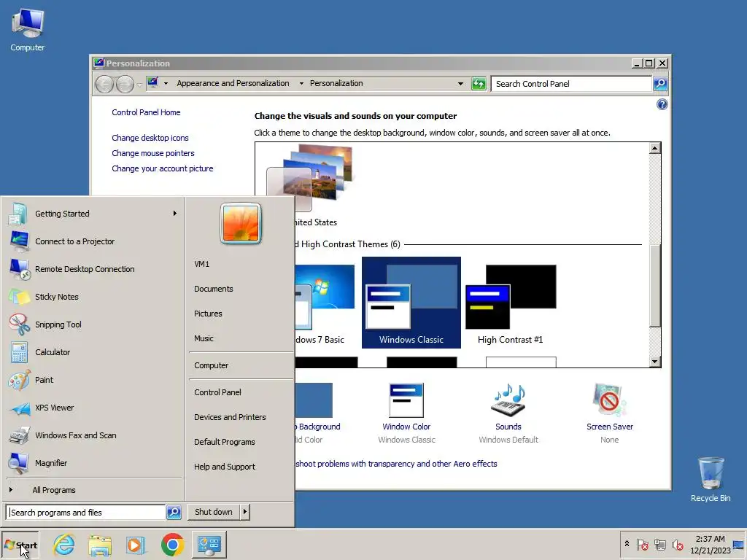The height and width of the screenshot is (560, 747).
Task: Open Paint from Start menu
Action: pyautogui.click(x=93, y=380)
